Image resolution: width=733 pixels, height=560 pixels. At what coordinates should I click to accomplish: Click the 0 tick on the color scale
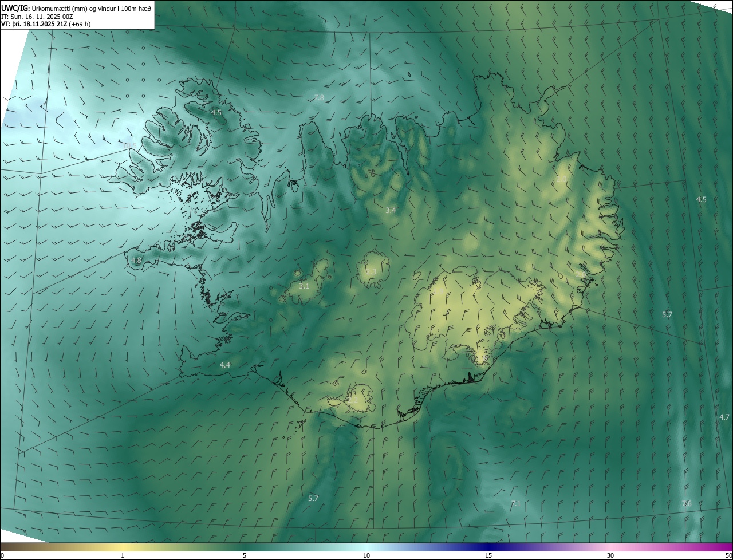[x=2, y=555]
